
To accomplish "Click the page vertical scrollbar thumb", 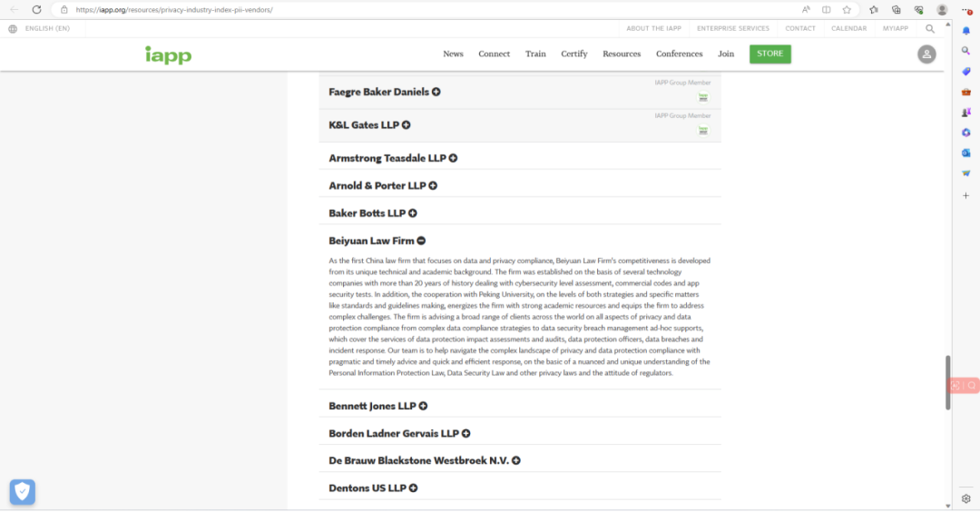I will (947, 382).
